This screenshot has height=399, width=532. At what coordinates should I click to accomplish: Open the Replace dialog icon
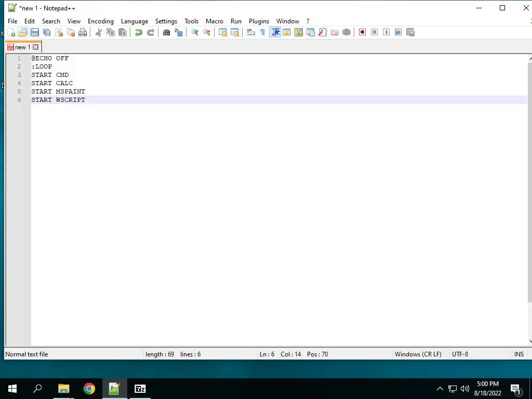coord(179,32)
